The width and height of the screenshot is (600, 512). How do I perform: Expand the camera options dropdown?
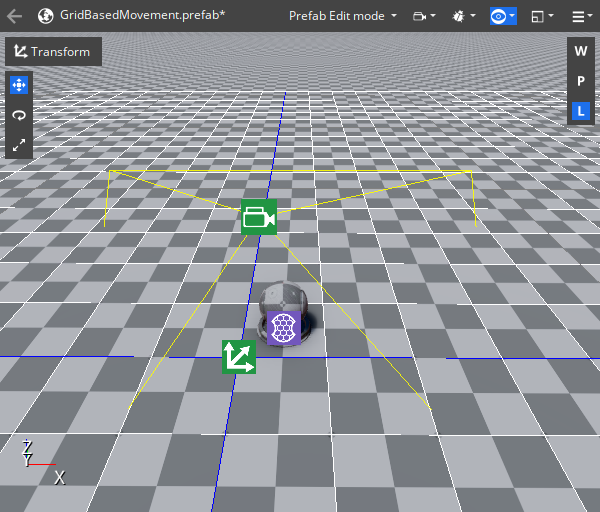[425, 16]
